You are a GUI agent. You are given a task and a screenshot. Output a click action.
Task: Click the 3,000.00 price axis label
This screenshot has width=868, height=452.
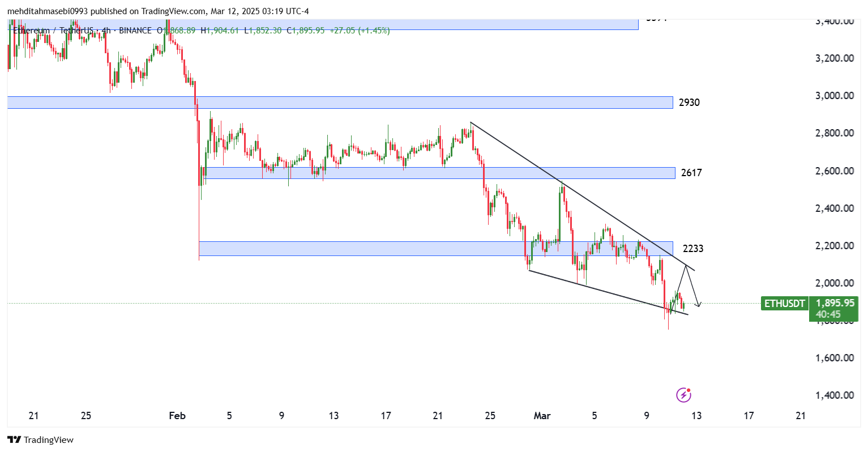tap(835, 96)
